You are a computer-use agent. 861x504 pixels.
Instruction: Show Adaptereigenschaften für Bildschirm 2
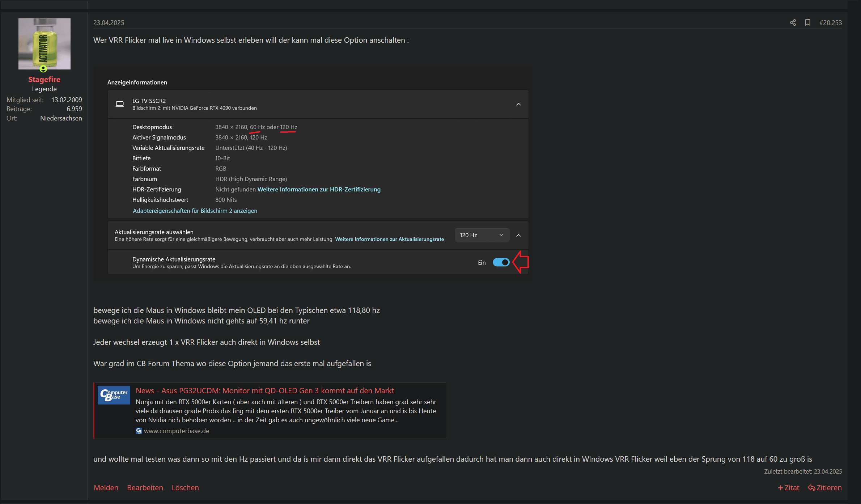pos(195,210)
